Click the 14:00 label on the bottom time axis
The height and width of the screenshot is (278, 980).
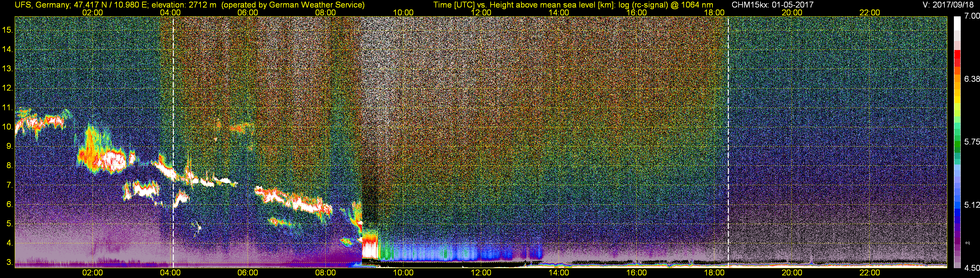(x=559, y=273)
